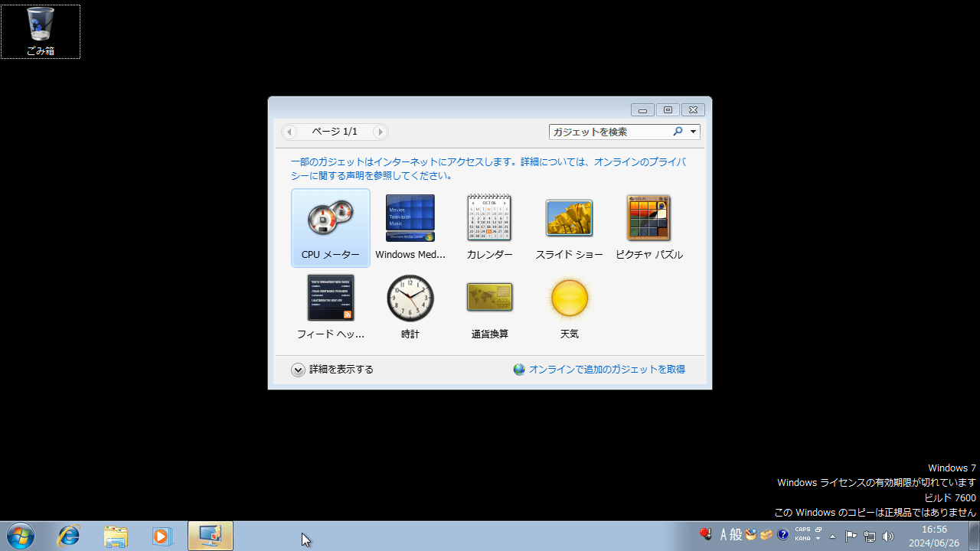Click the network tray icon
Screen dimensions: 980x551
pyautogui.click(x=870, y=536)
